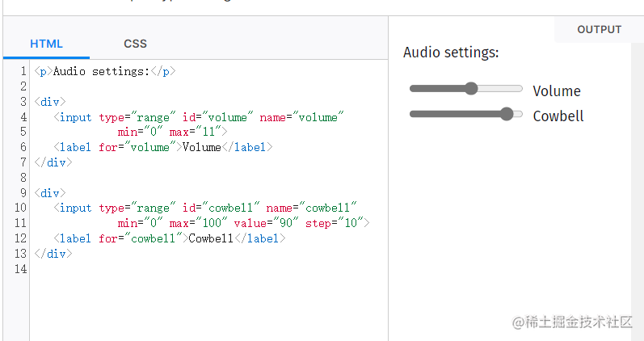Click value="90" attribute on line 11

(266, 223)
